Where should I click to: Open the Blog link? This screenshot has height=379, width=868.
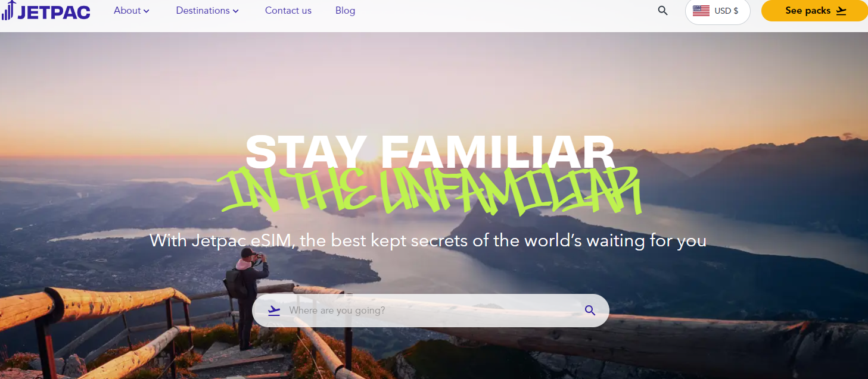coord(345,11)
